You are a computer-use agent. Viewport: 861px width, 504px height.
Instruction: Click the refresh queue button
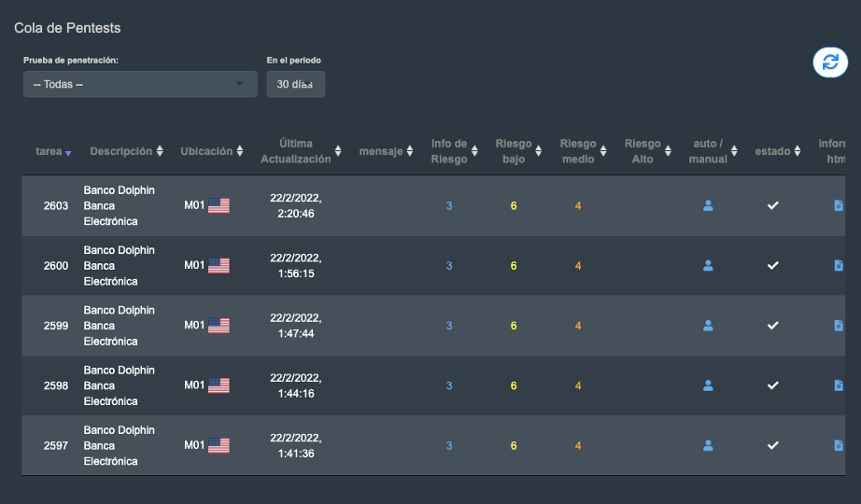tap(830, 62)
